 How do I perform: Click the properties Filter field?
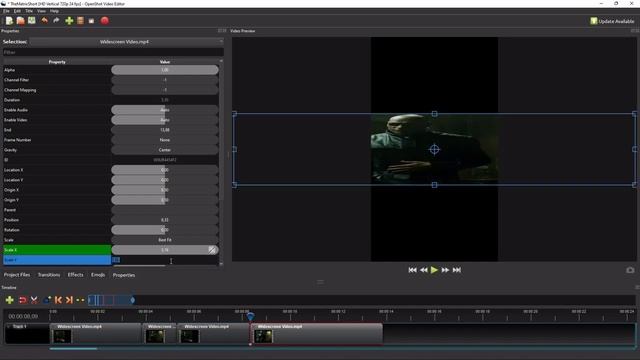[x=113, y=52]
